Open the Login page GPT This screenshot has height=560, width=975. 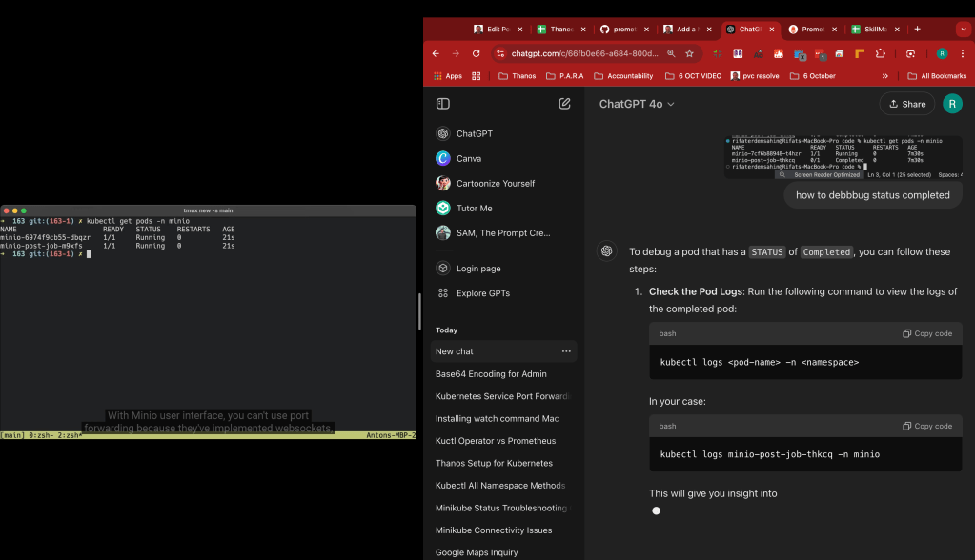(503, 269)
